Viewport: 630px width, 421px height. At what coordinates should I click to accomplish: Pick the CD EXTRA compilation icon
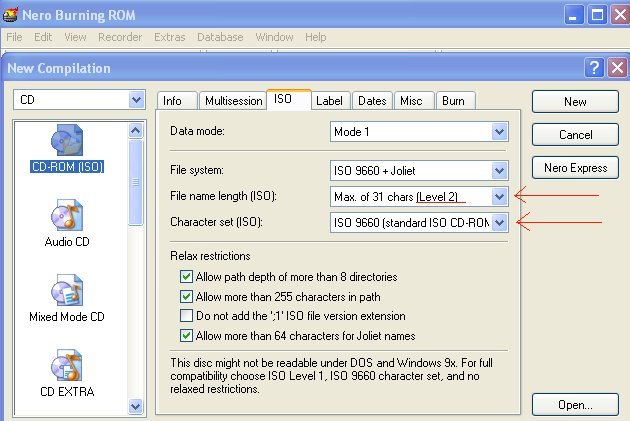click(x=67, y=365)
